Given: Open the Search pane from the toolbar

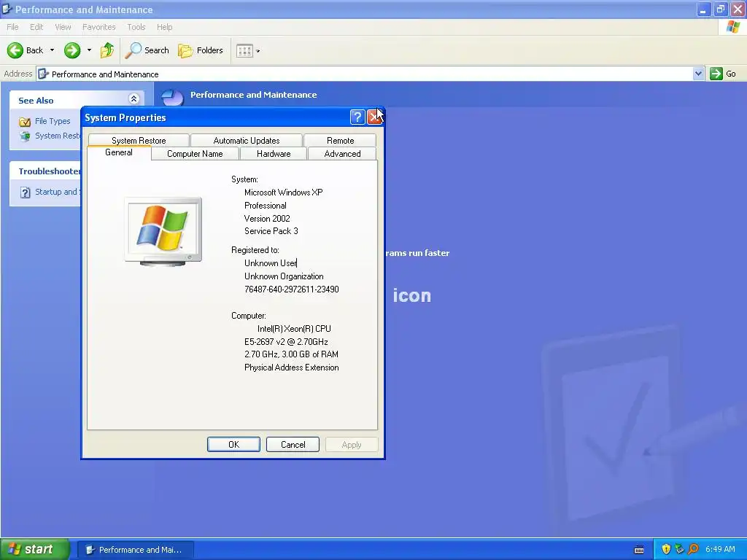Looking at the screenshot, I should tap(147, 50).
